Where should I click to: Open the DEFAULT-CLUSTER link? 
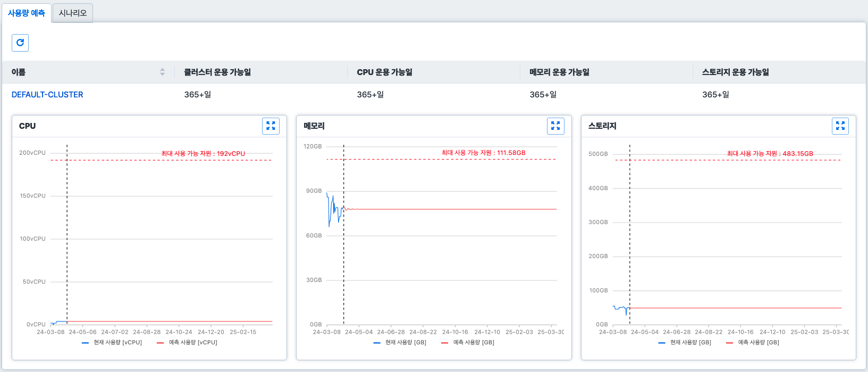tap(47, 95)
